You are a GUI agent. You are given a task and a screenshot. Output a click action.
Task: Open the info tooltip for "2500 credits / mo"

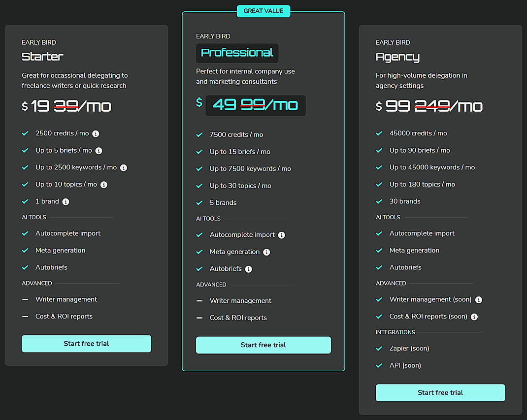point(96,133)
